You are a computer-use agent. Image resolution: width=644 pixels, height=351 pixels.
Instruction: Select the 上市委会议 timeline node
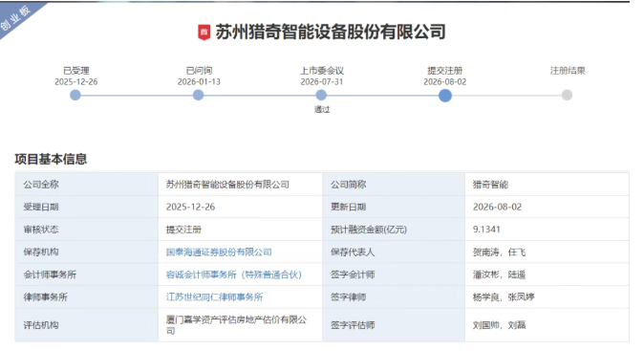[x=321, y=96]
